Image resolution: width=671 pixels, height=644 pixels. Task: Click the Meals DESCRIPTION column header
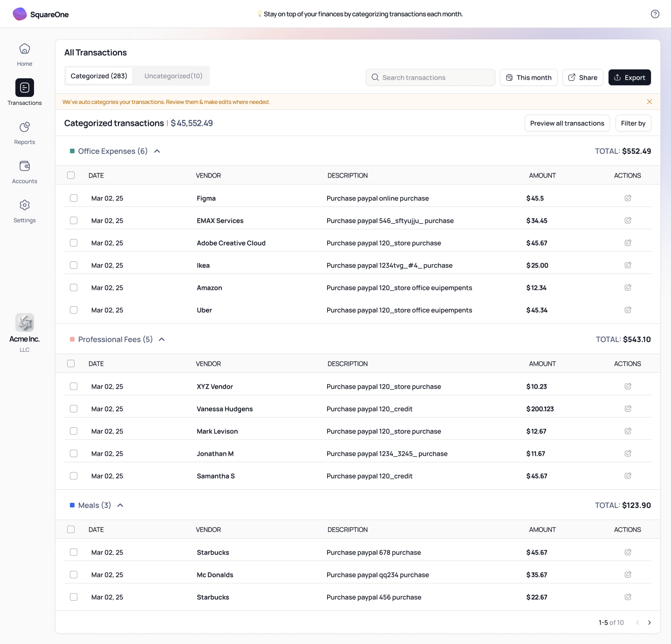348,529
